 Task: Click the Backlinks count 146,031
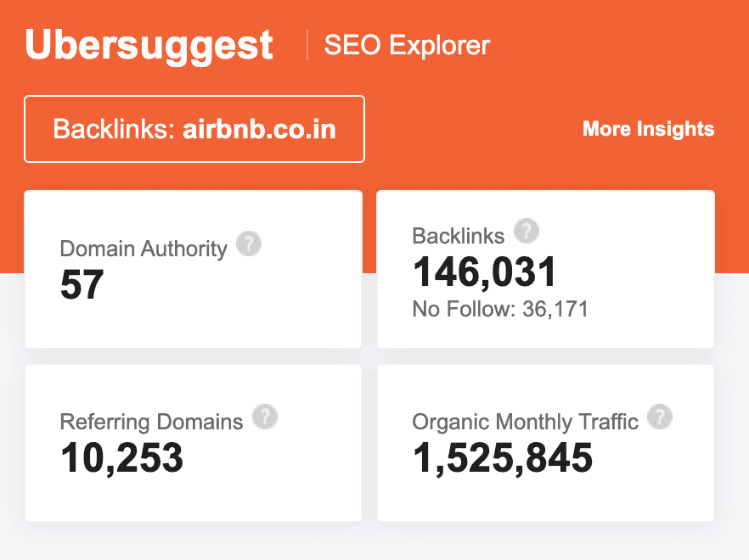[484, 272]
